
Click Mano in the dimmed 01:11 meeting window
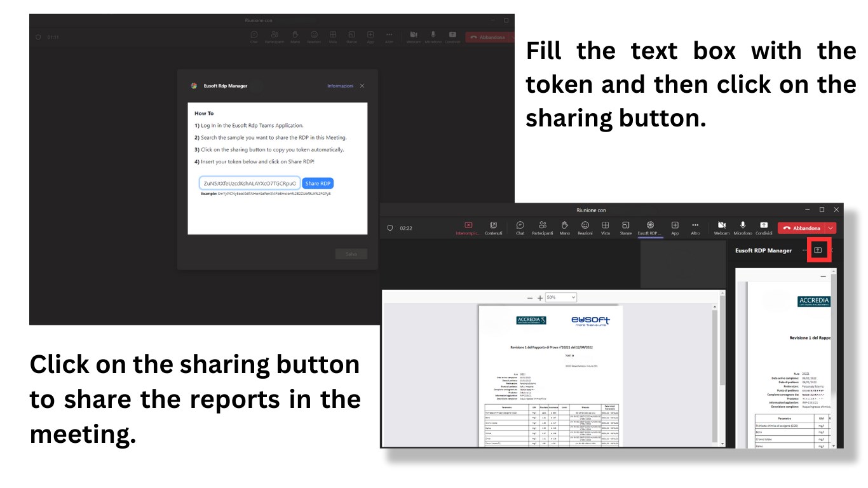(295, 37)
